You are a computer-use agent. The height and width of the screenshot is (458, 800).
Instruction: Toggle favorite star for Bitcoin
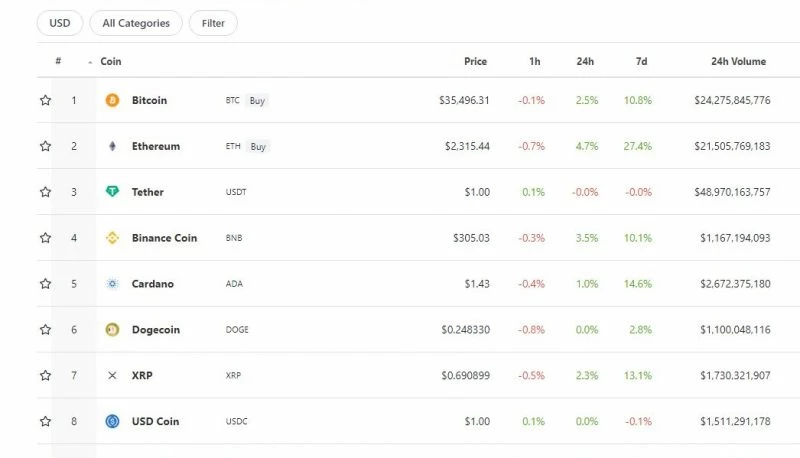click(x=45, y=100)
